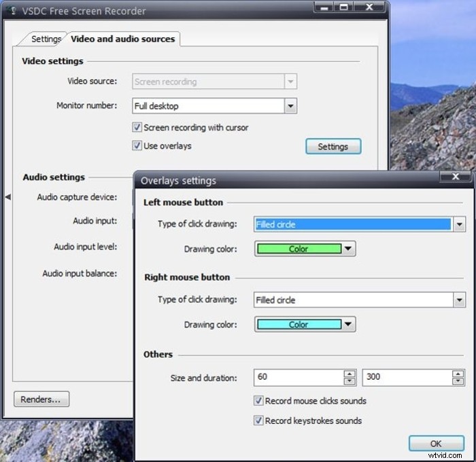Increase the duration value with up arrow
This screenshot has height=462, width=476.
click(x=458, y=374)
